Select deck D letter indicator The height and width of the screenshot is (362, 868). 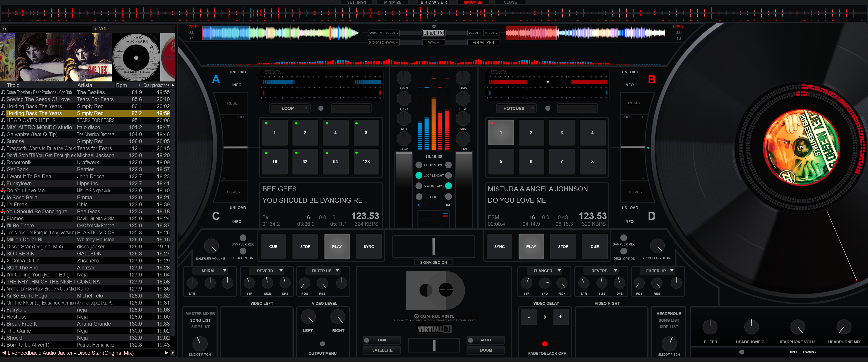click(x=652, y=216)
